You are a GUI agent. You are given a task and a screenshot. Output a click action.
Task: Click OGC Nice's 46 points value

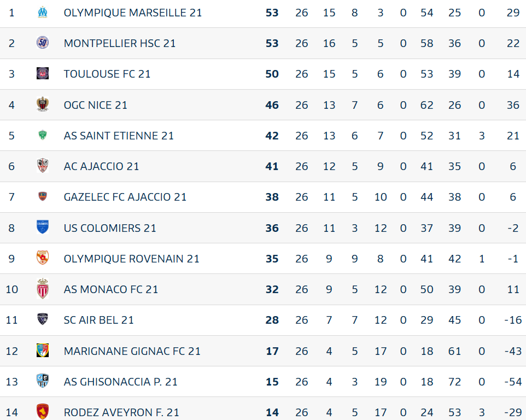point(272,105)
